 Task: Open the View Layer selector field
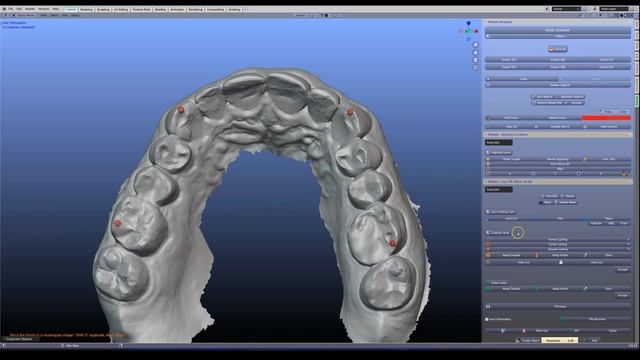pos(613,9)
